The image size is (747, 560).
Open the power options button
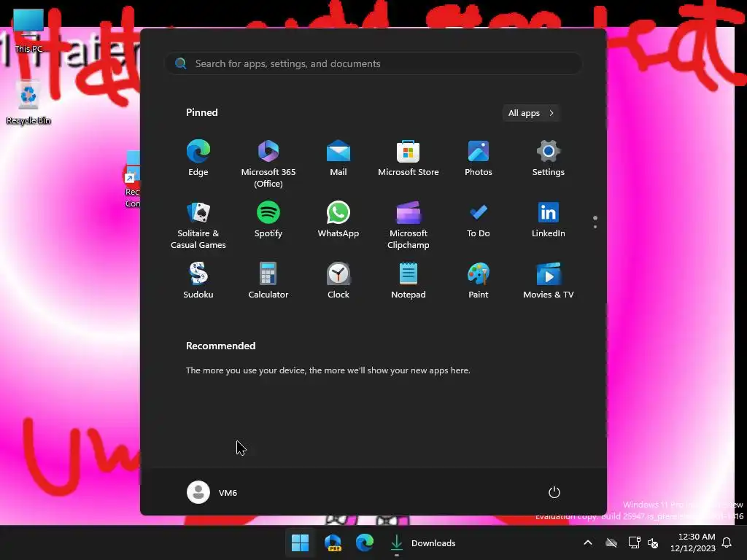click(x=554, y=492)
